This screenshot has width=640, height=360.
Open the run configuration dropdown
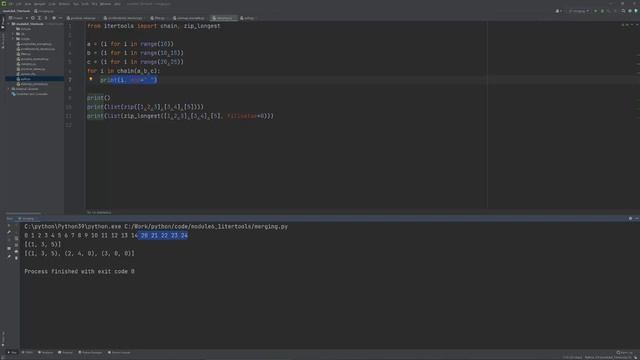(x=579, y=11)
